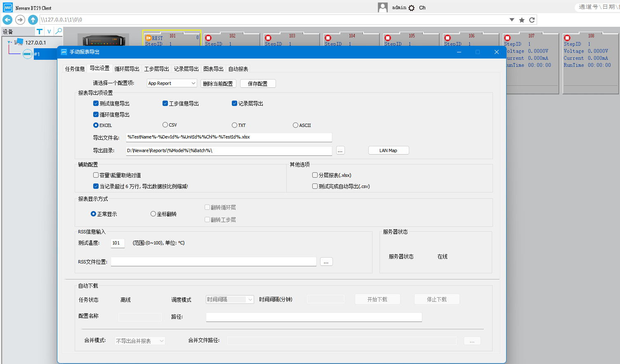Click the REST status icon of channel 101
The width and height of the screenshot is (620, 364).
click(149, 38)
